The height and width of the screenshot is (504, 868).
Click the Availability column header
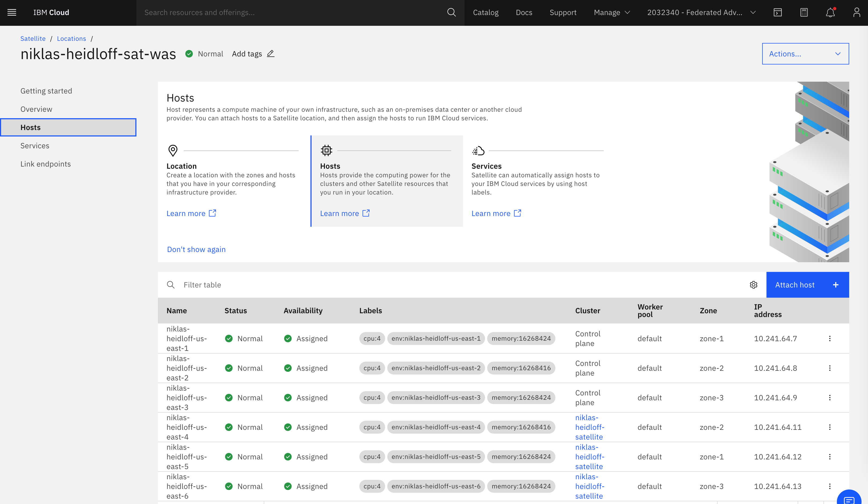(303, 311)
